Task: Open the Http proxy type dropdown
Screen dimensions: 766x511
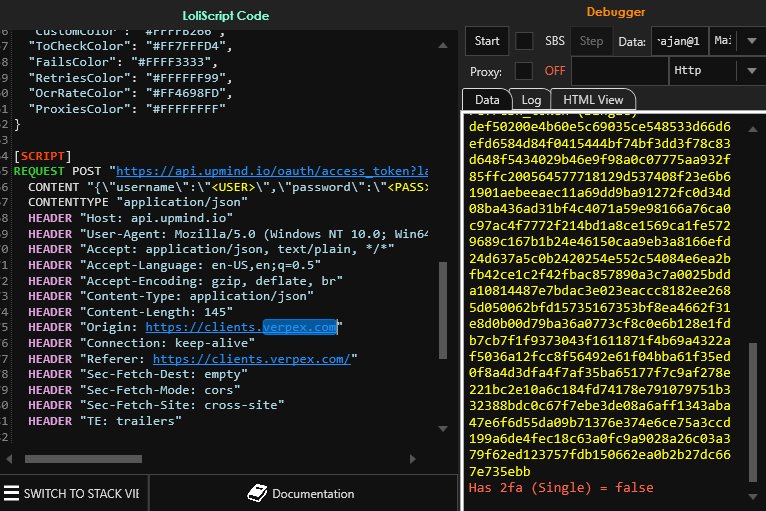Action: (x=752, y=71)
